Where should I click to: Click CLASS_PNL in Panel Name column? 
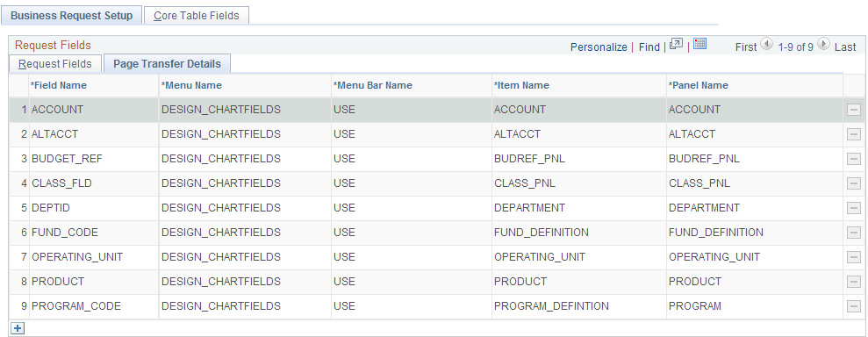[x=699, y=183]
